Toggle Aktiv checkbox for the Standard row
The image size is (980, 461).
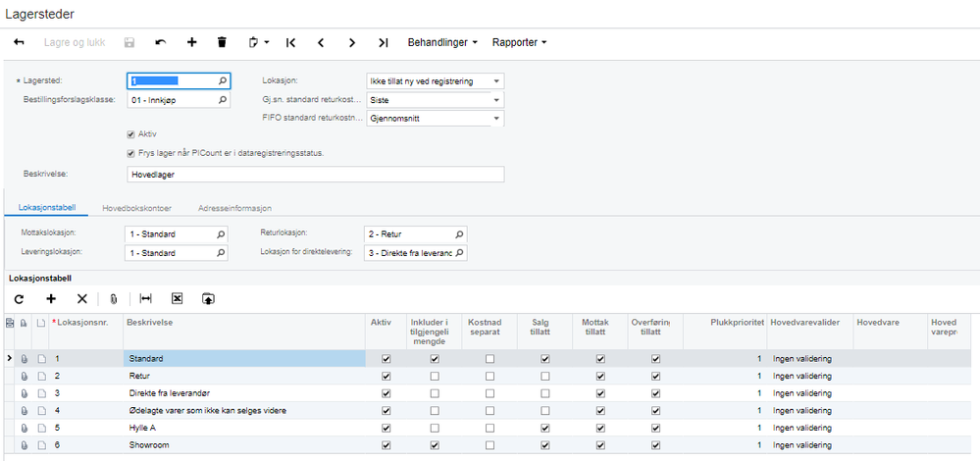(386, 359)
